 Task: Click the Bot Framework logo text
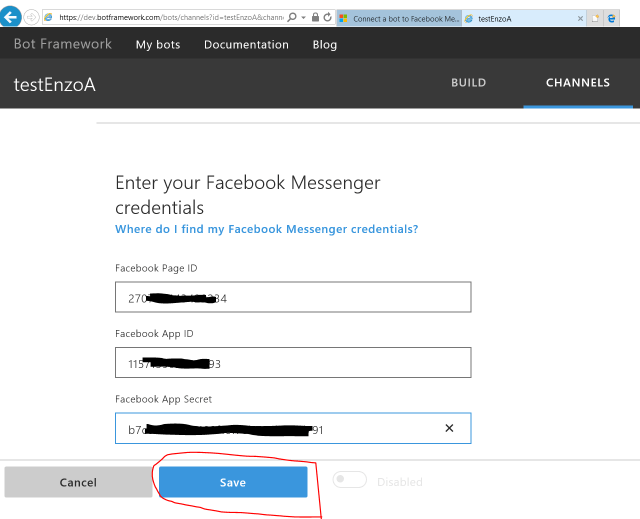(x=62, y=44)
